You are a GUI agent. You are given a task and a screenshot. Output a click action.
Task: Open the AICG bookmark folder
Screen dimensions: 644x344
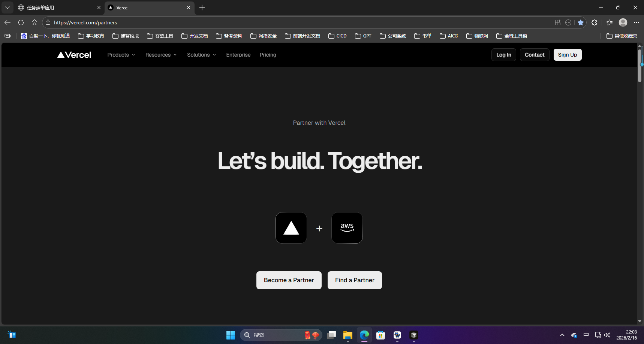(x=449, y=36)
